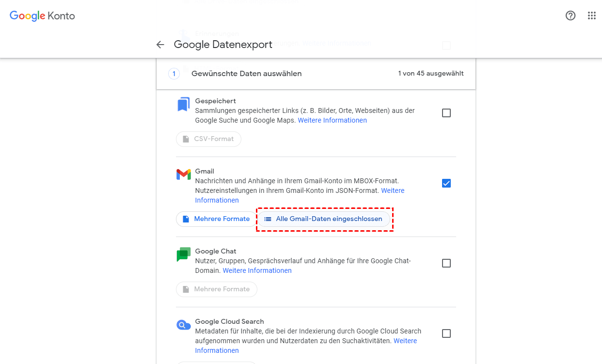Click the Gewünschte Daten auswählen step heading

point(247,74)
